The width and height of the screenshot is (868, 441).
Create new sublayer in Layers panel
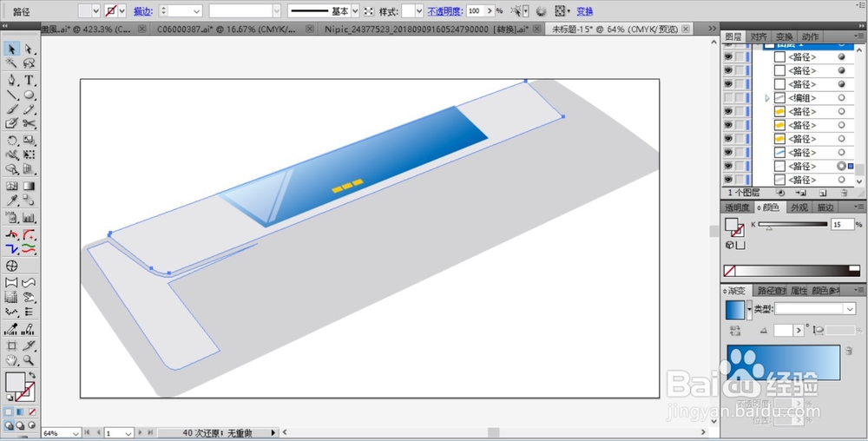click(801, 193)
